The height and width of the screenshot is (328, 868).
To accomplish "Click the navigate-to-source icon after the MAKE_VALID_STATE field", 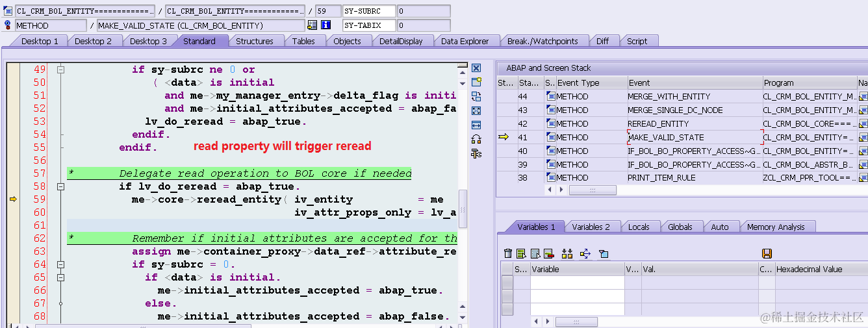I will tap(312, 25).
